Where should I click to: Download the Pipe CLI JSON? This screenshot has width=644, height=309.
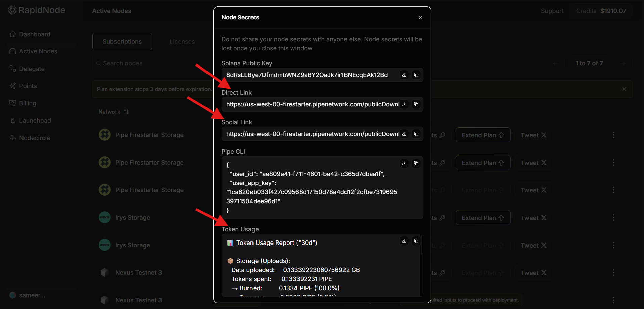404,163
